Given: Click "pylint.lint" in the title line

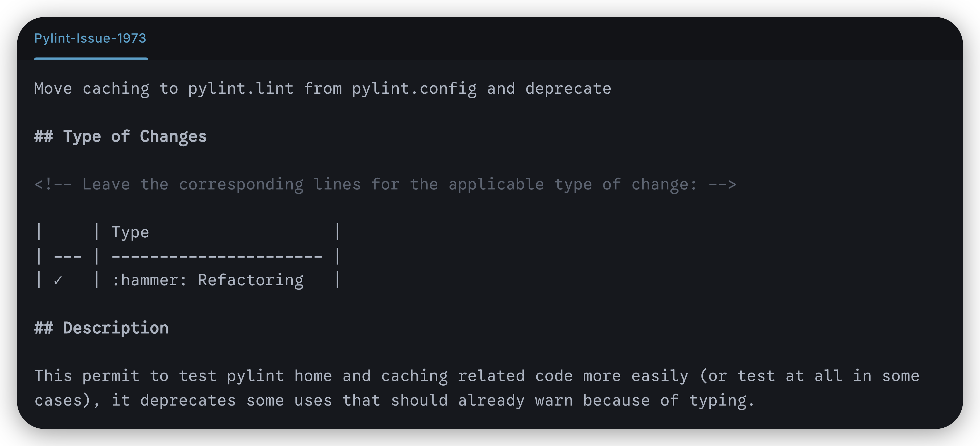Looking at the screenshot, I should tap(240, 89).
